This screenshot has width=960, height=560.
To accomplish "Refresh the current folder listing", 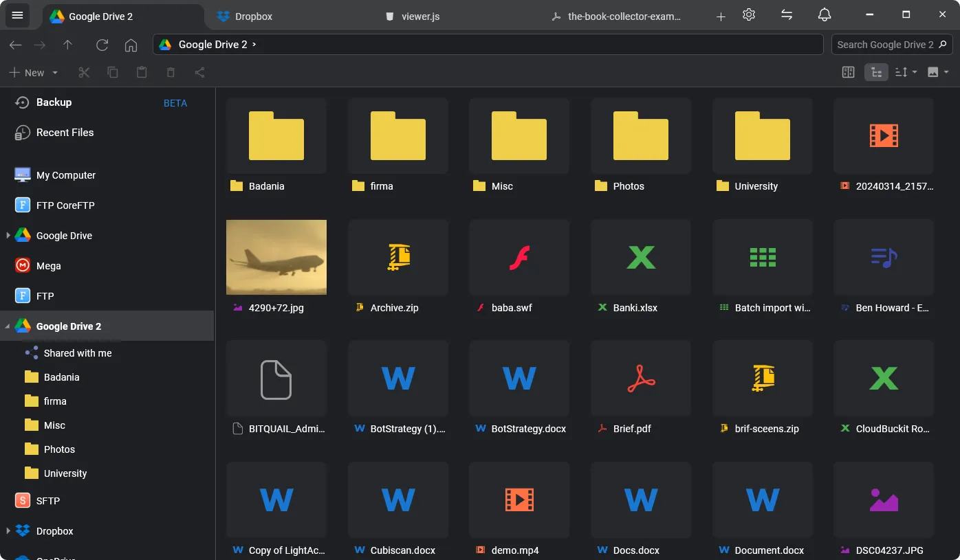I will [x=102, y=45].
